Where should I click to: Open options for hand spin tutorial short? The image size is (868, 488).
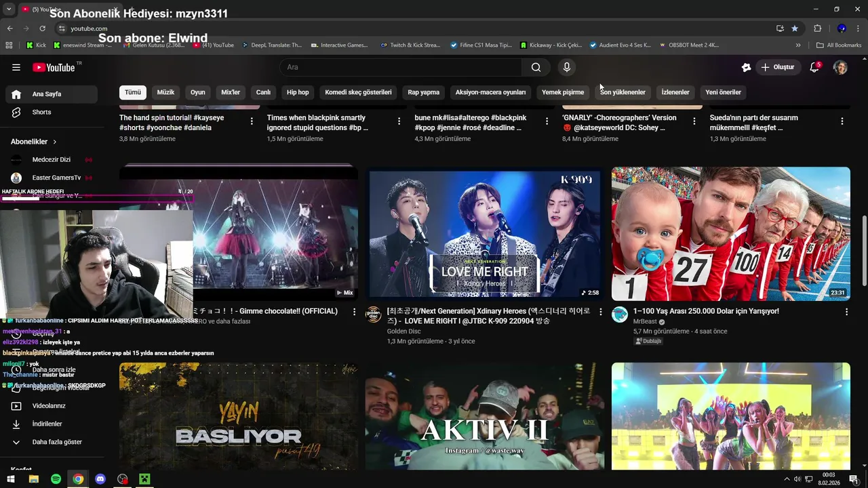coord(252,121)
